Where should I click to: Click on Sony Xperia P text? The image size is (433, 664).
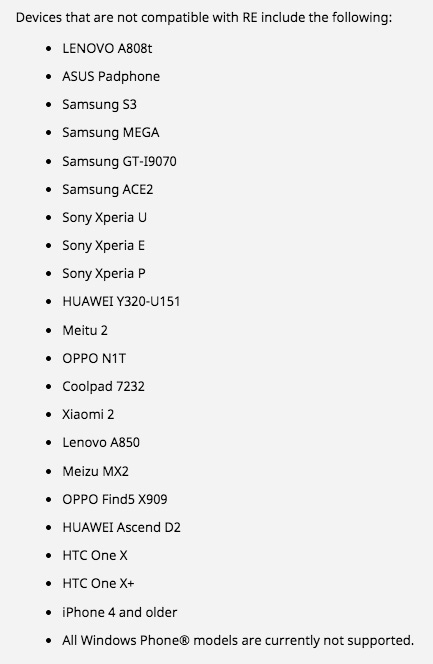point(104,274)
